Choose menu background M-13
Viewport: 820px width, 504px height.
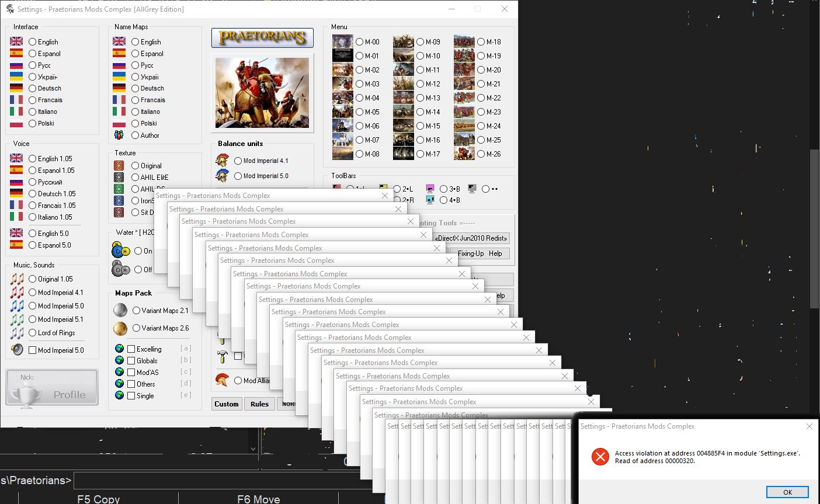[x=421, y=98]
